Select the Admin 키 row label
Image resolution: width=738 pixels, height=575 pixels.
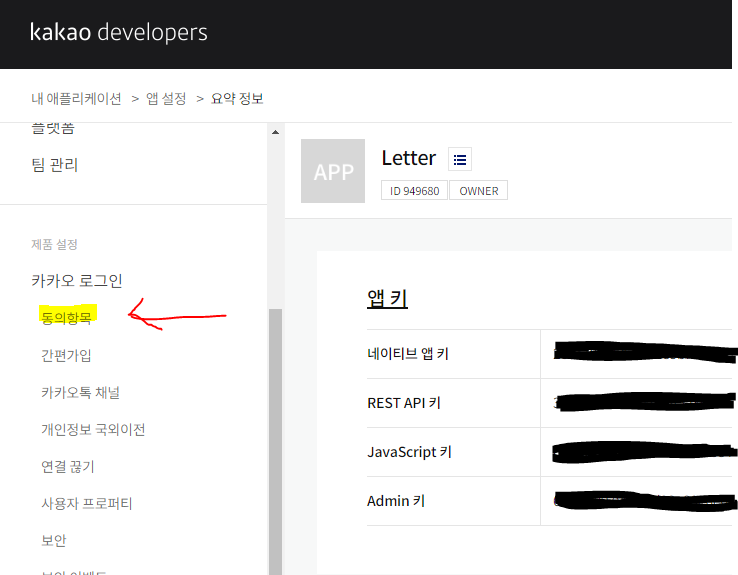click(396, 501)
